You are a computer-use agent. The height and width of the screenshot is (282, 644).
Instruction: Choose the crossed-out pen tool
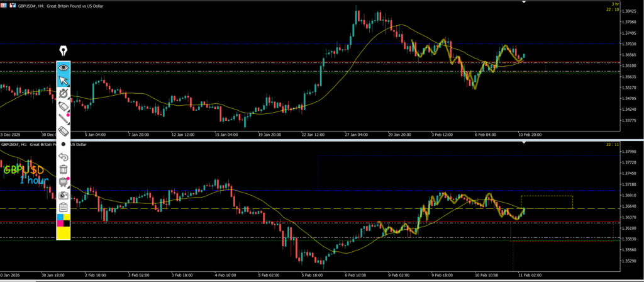pyautogui.click(x=63, y=94)
